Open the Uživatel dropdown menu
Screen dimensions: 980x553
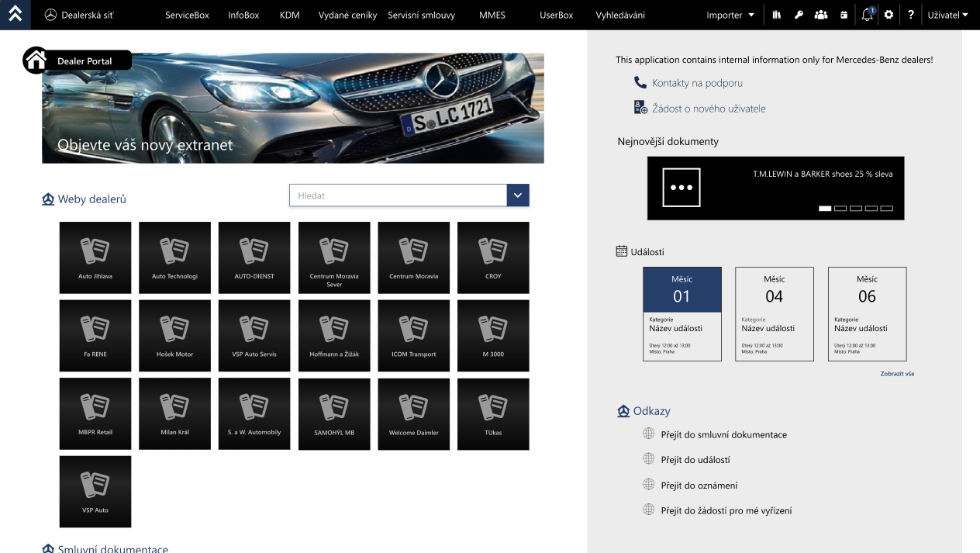(947, 14)
